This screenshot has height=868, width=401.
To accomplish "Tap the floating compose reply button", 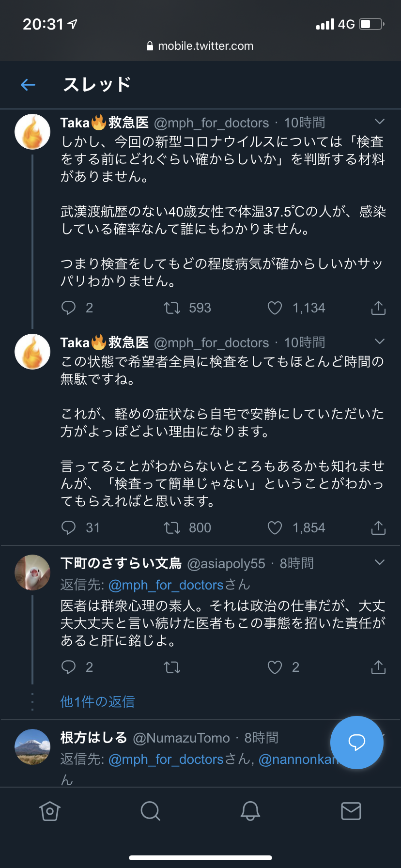I will click(x=357, y=742).
